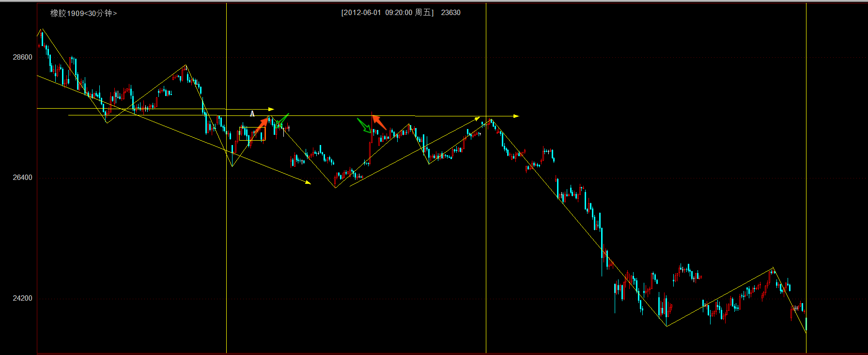Click the chart title 橡胶1909<30分钟>

point(83,13)
